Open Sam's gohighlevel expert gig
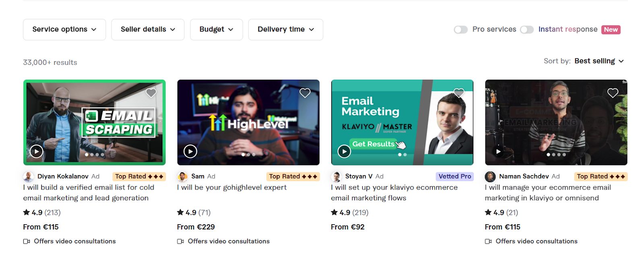Viewport: 644px width, 254px height. coord(231,187)
